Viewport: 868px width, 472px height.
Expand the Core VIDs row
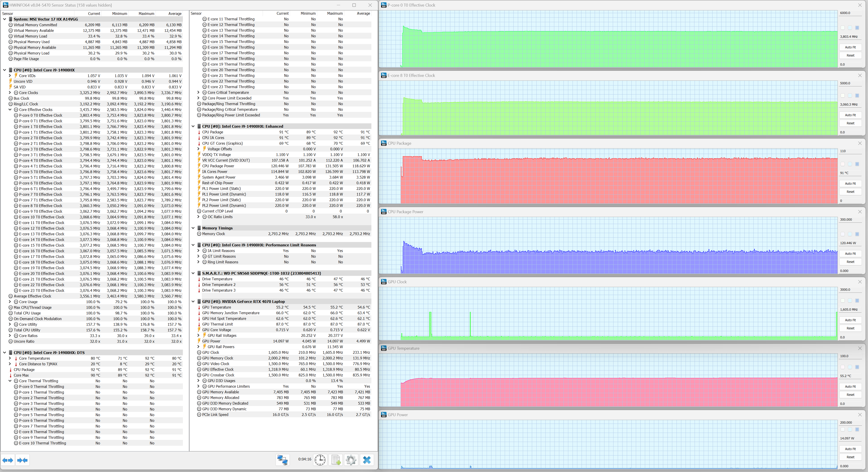(10, 76)
